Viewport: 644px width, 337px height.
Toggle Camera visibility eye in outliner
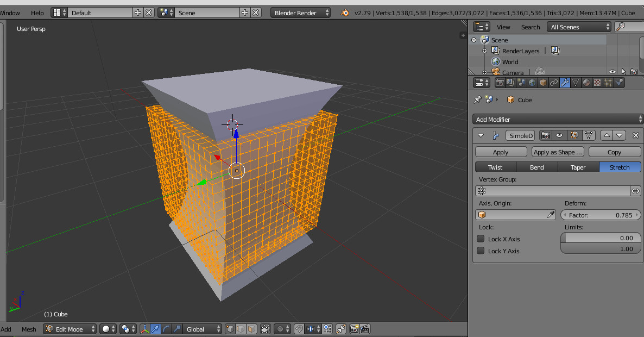(613, 72)
